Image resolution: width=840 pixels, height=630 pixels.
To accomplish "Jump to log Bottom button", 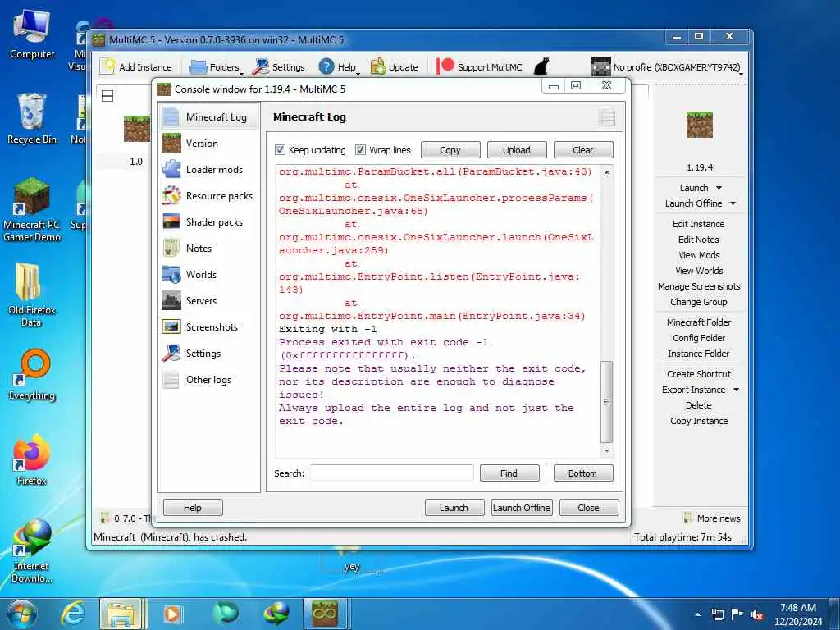I will coord(583,473).
